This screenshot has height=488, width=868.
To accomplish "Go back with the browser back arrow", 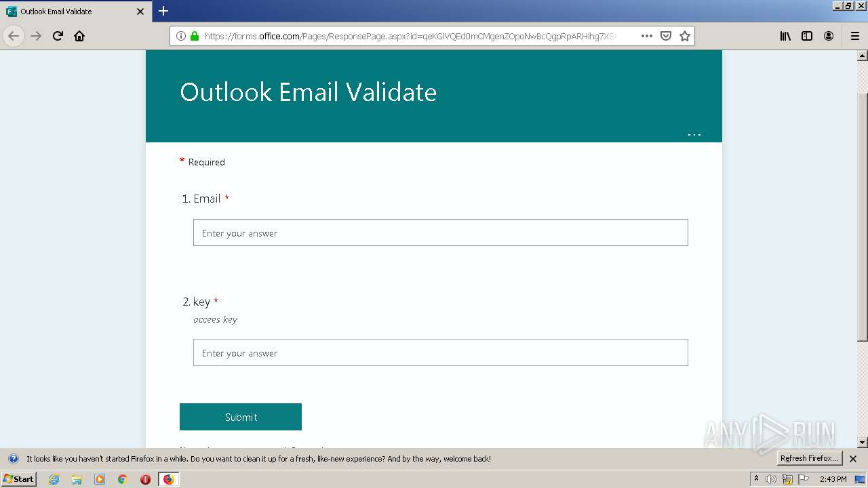I will coord(14,36).
